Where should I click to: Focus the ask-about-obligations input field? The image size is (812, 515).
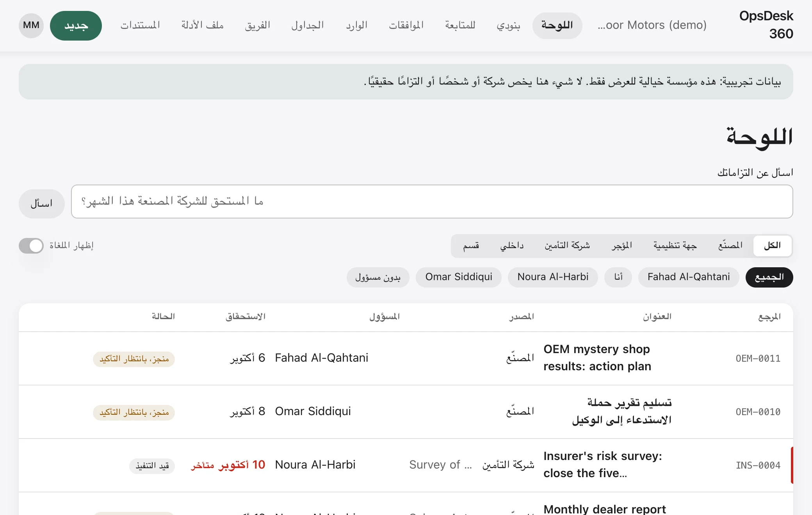click(x=432, y=201)
